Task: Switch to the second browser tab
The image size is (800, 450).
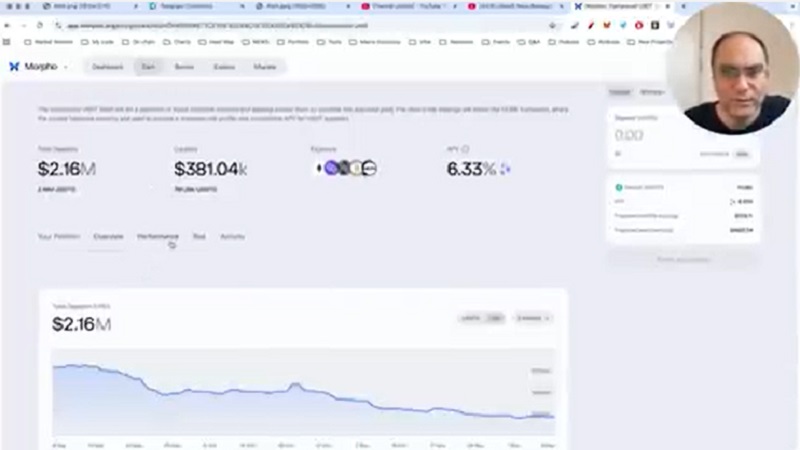Action: 196,7
